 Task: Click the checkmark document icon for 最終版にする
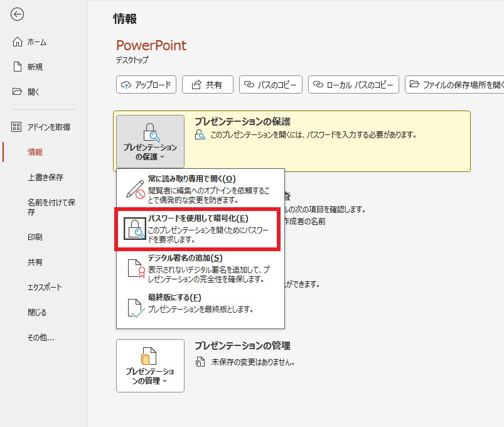click(136, 308)
